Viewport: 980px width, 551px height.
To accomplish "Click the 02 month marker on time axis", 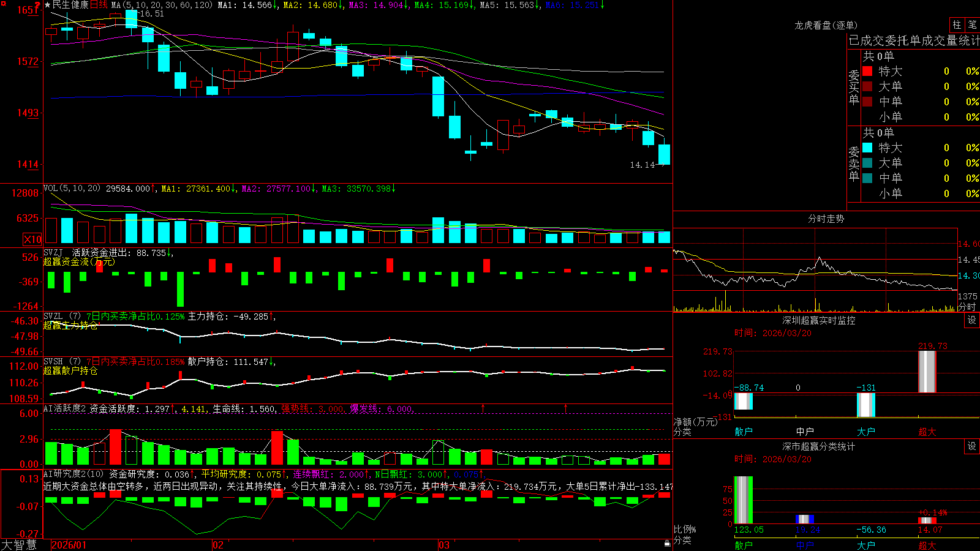I will (x=218, y=545).
